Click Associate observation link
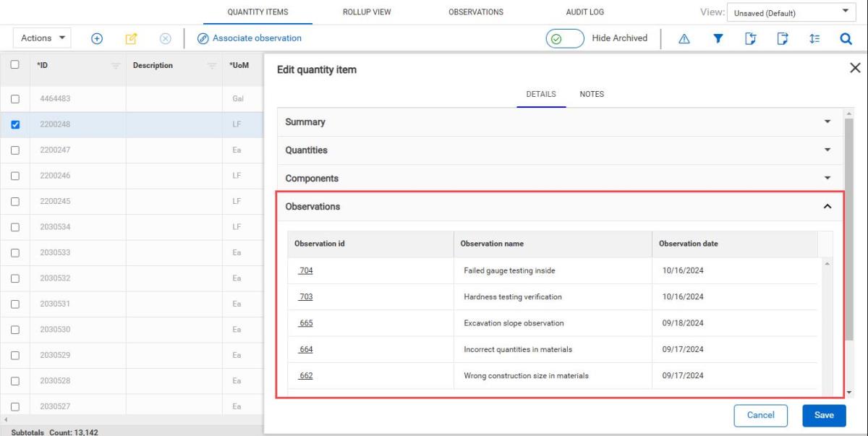Screen dimensions: 868x436 point(250,38)
